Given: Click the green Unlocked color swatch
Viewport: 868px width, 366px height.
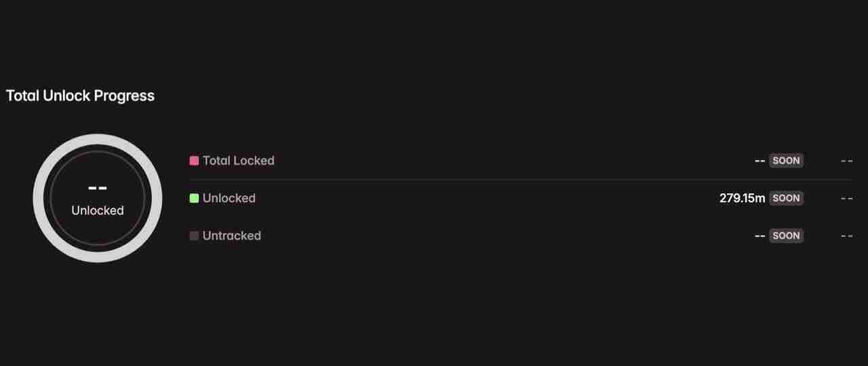Looking at the screenshot, I should point(194,198).
